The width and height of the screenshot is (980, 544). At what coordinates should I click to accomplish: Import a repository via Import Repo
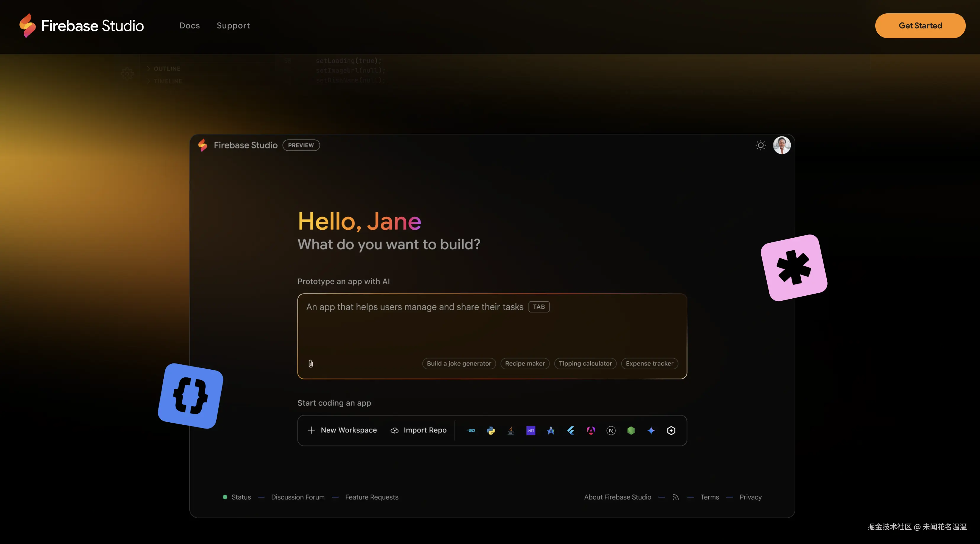(418, 430)
